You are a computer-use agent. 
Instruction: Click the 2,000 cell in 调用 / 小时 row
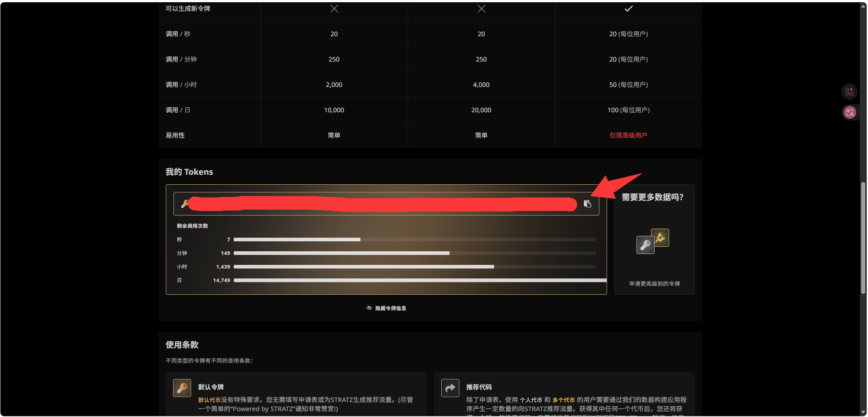point(334,85)
